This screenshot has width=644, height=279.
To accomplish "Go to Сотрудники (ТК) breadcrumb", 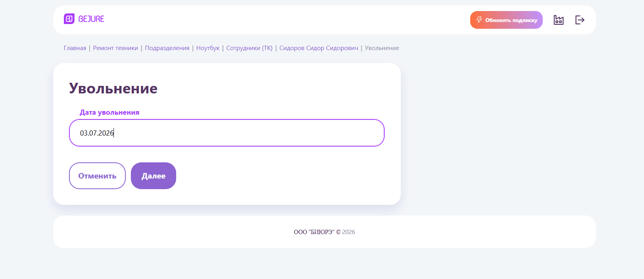I will [x=249, y=48].
